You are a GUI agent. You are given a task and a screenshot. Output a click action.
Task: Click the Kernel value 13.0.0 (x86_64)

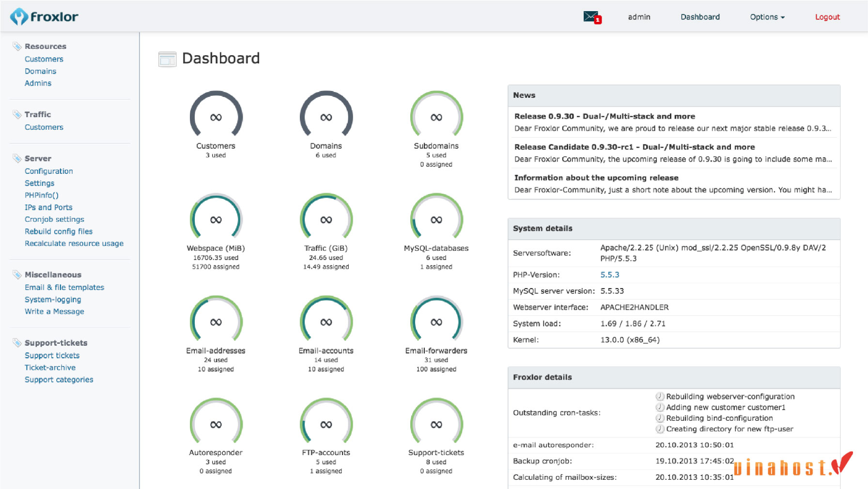click(630, 340)
